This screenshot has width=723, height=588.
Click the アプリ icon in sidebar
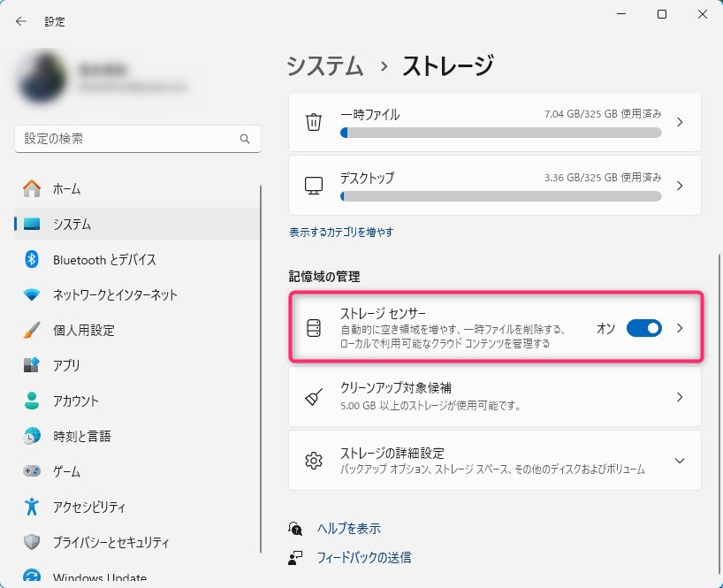[x=32, y=365]
